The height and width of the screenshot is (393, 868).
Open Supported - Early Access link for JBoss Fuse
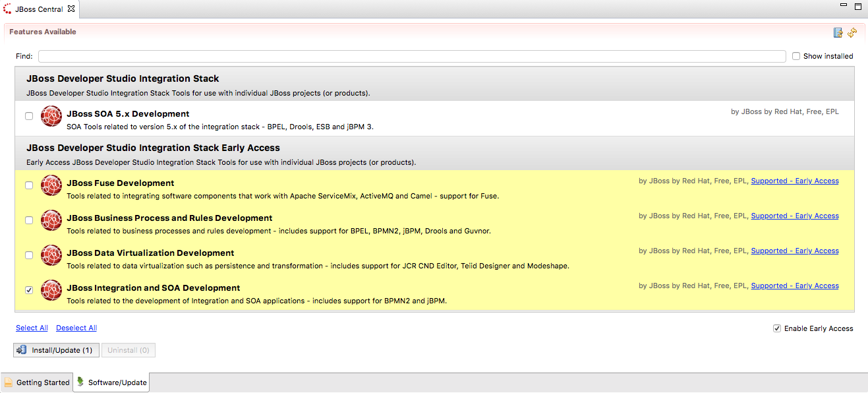[x=795, y=181]
